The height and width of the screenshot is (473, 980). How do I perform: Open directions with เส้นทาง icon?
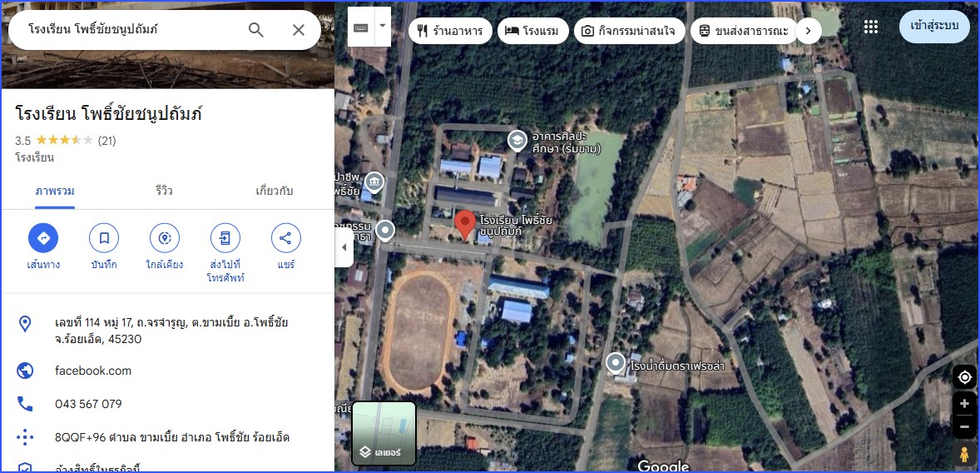43,238
